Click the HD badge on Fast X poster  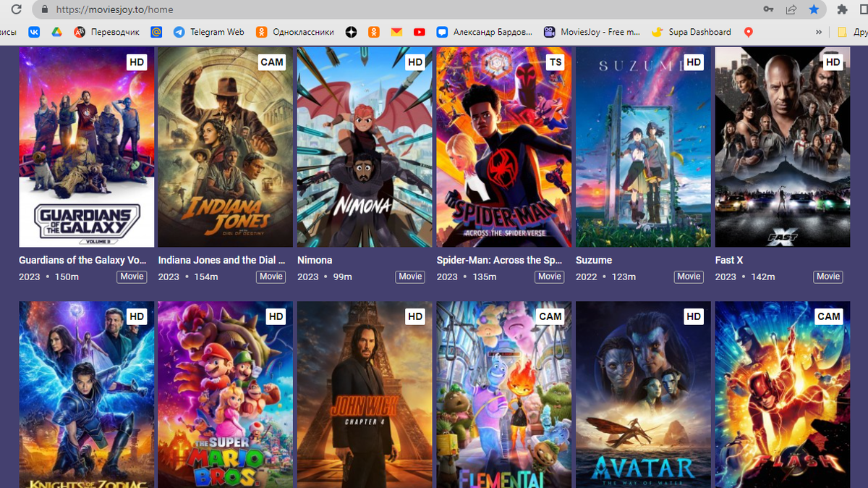point(833,62)
